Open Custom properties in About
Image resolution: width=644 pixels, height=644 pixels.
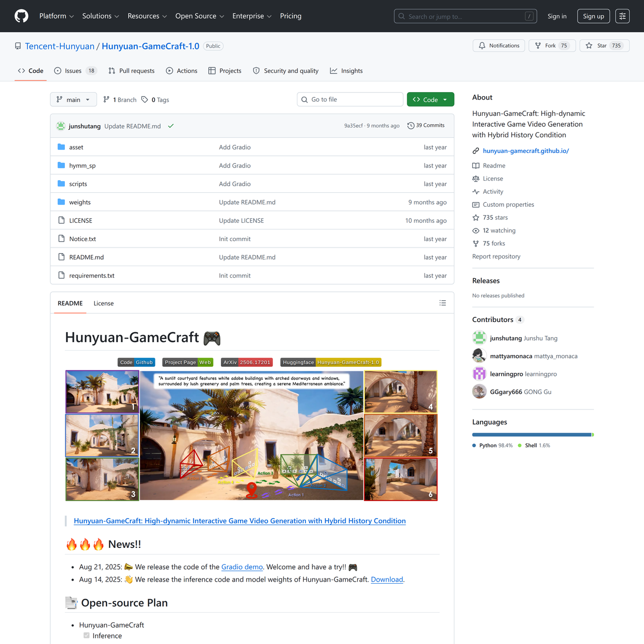coord(503,205)
